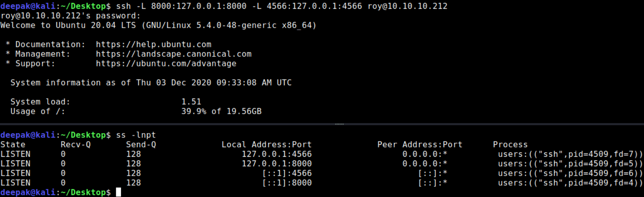The width and height of the screenshot is (644, 197).
Task: Click the System load value 1.51
Action: (191, 102)
